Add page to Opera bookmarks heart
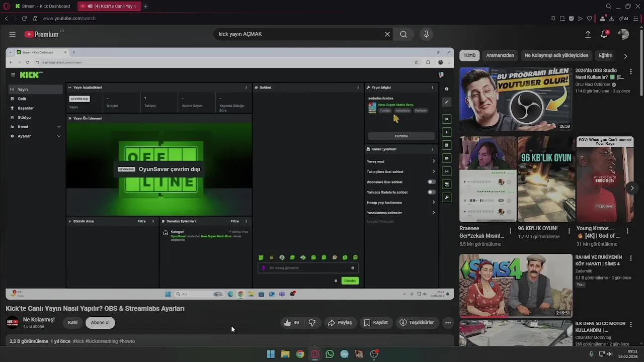Viewport: 644px width, 362px height. [589, 19]
